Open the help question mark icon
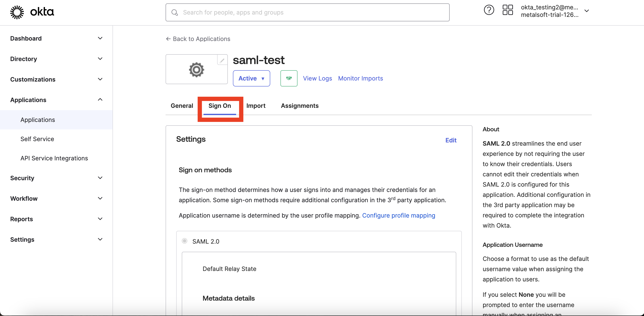The height and width of the screenshot is (316, 644). [488, 10]
